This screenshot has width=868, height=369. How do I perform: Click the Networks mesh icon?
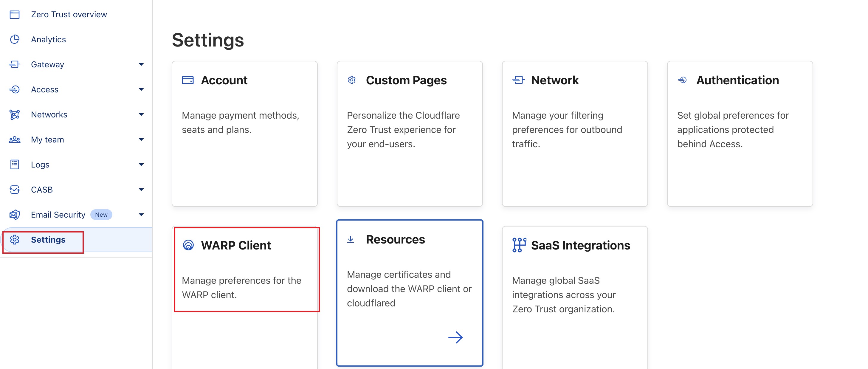pos(15,114)
